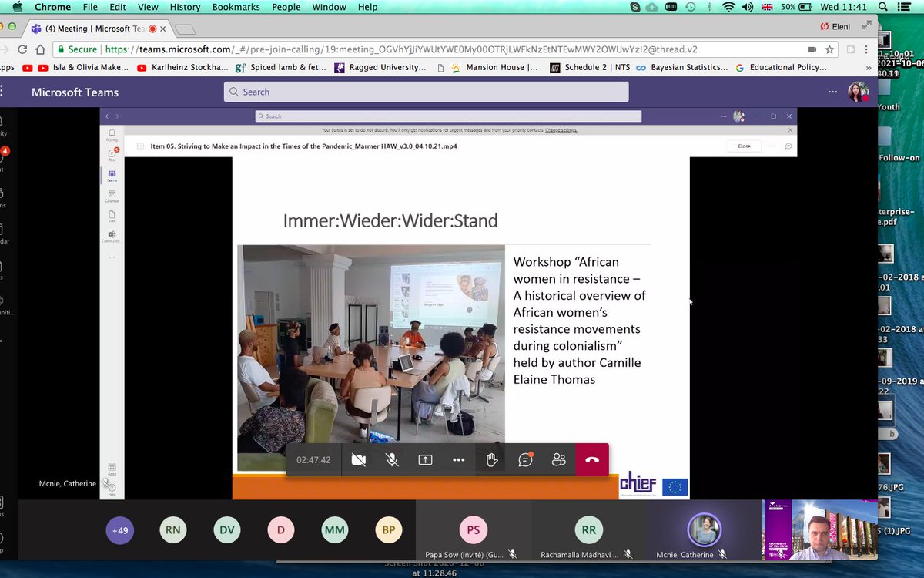Open the share screen tray
Image resolution: width=924 pixels, height=578 pixels.
coord(425,459)
